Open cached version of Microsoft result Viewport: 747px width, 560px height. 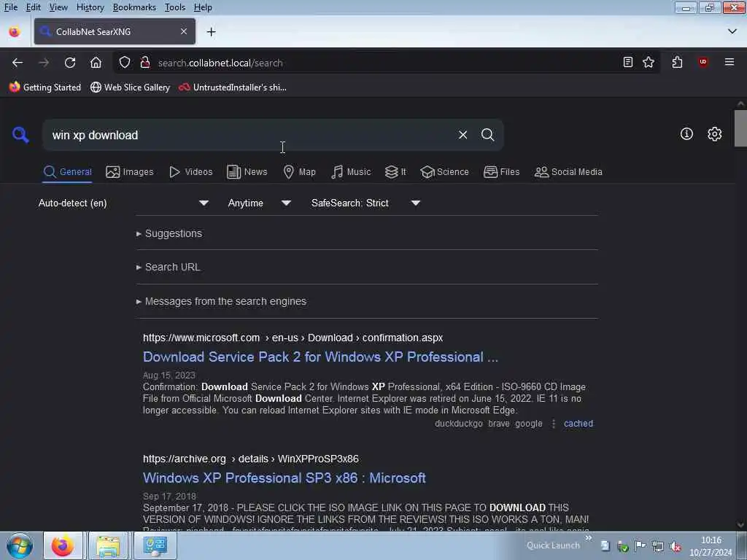pos(578,424)
